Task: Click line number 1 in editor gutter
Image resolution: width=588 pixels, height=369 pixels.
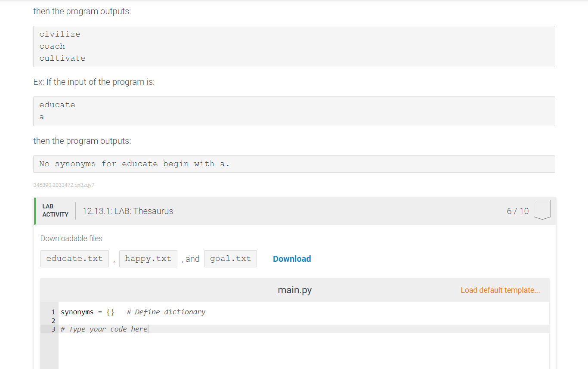Action: click(53, 312)
